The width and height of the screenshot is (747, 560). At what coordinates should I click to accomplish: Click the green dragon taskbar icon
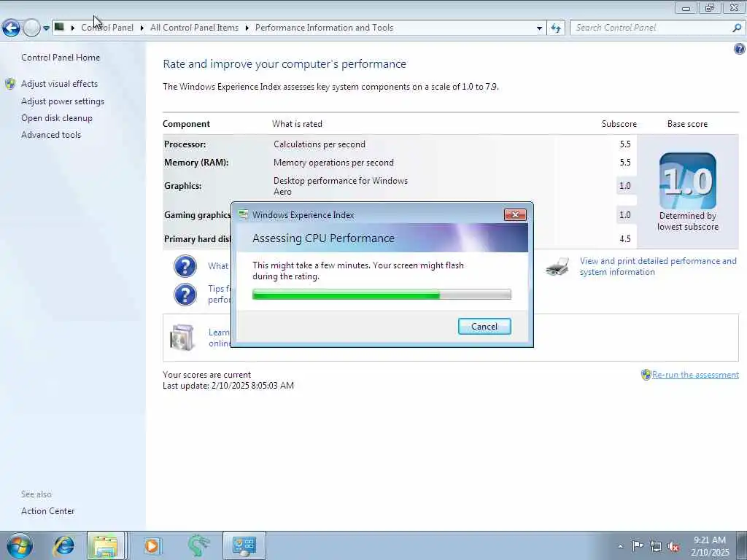198,545
